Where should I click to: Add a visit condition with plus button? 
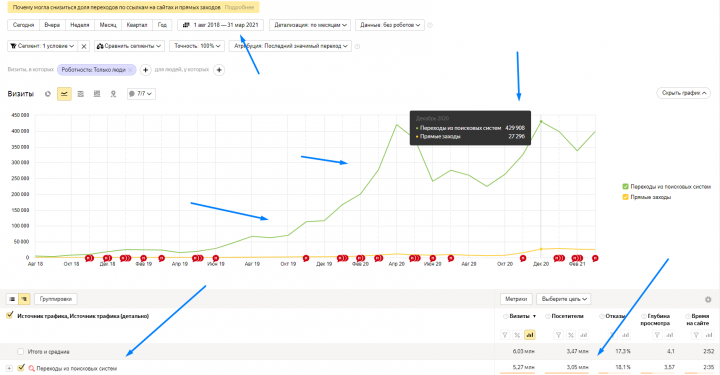click(145, 70)
